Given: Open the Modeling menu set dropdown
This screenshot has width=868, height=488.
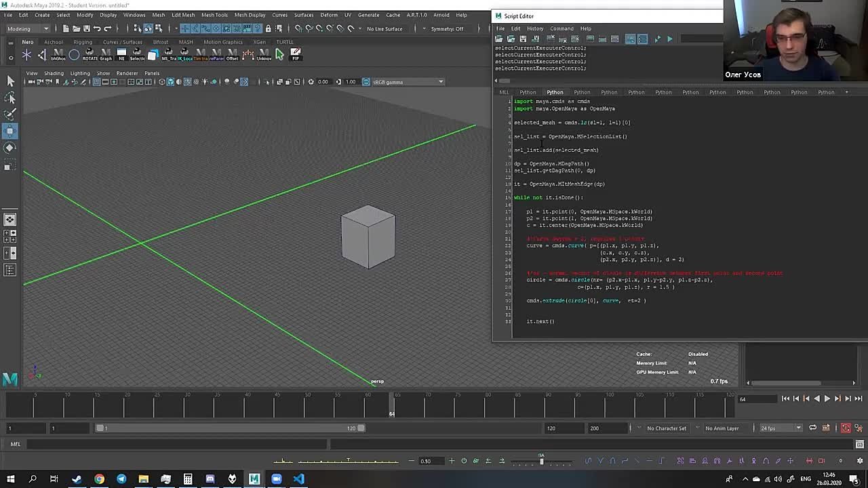Looking at the screenshot, I should [x=27, y=28].
